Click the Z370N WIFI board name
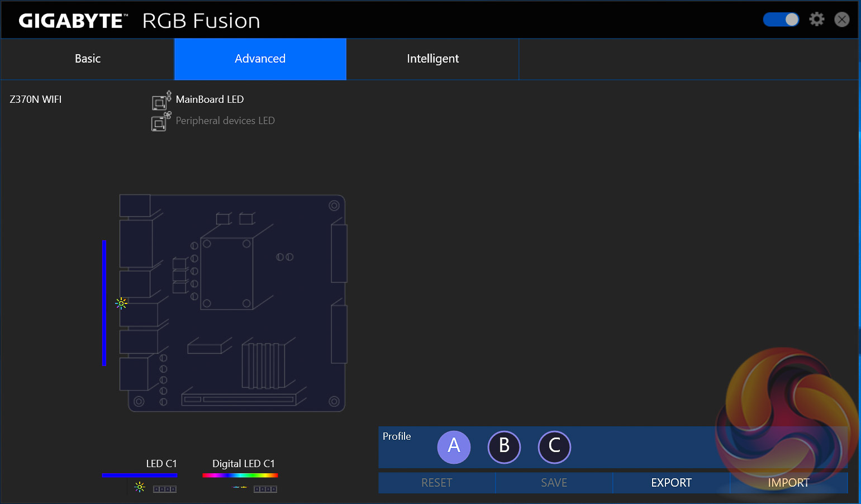This screenshot has width=861, height=504. pyautogui.click(x=36, y=99)
